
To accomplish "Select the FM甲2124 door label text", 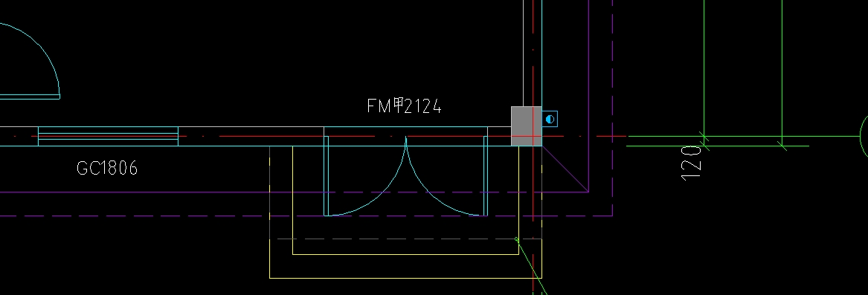I will [404, 106].
